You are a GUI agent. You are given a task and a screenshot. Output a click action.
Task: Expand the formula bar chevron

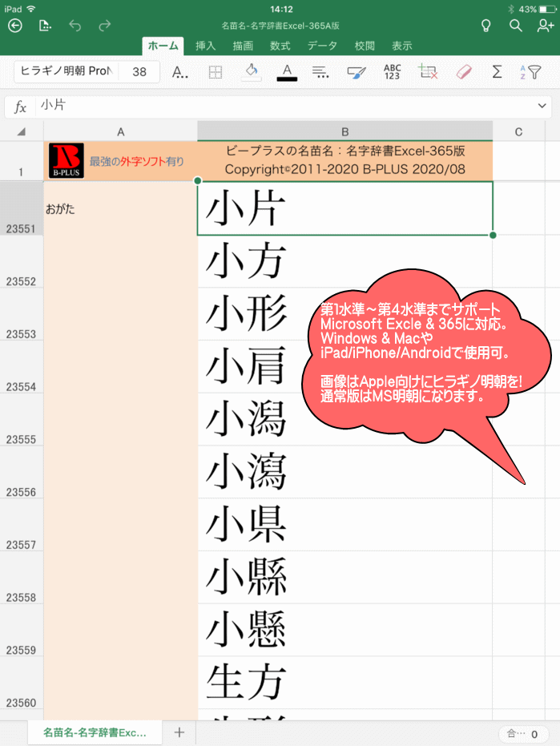coord(542,106)
